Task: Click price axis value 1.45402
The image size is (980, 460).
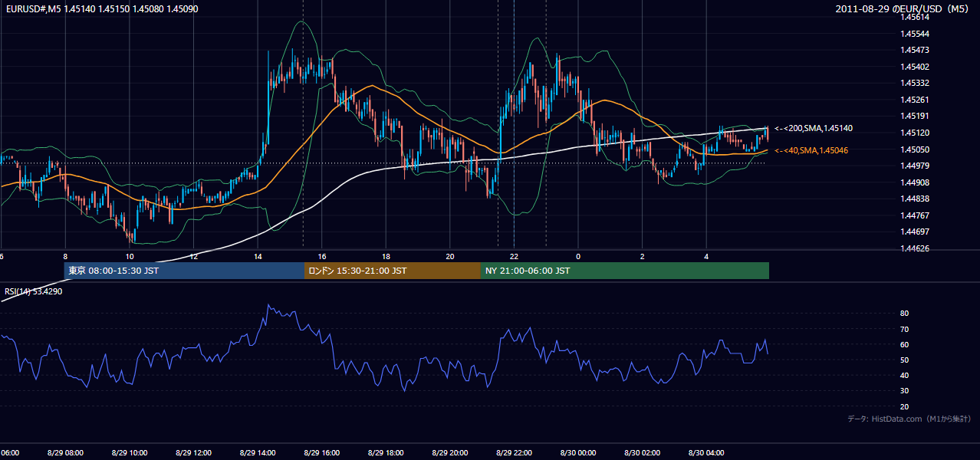Action: click(x=916, y=67)
